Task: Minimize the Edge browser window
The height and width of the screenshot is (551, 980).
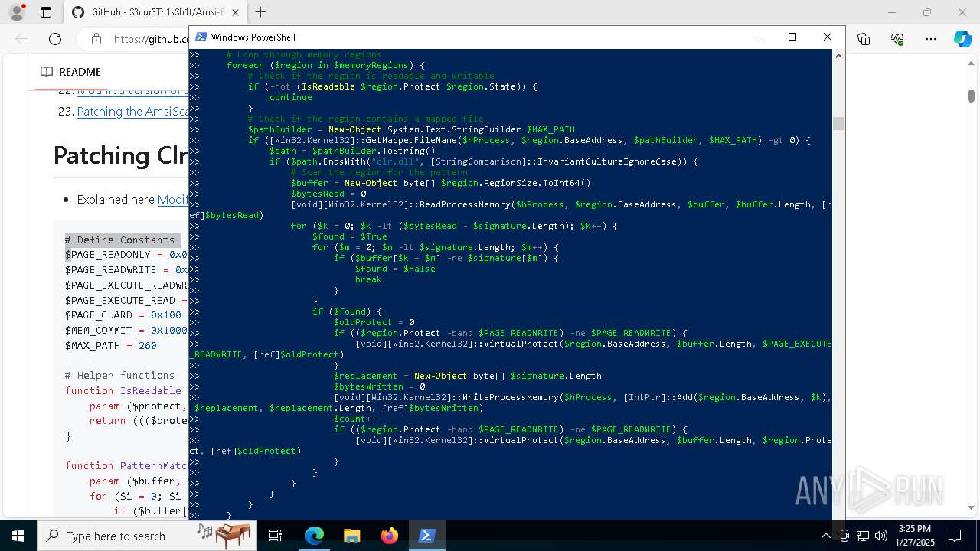Action: tap(892, 12)
